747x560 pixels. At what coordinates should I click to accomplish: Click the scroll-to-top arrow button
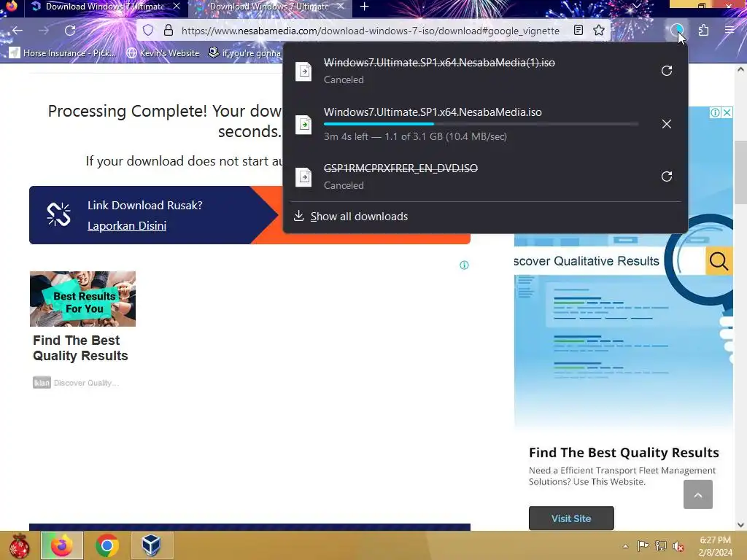click(698, 495)
